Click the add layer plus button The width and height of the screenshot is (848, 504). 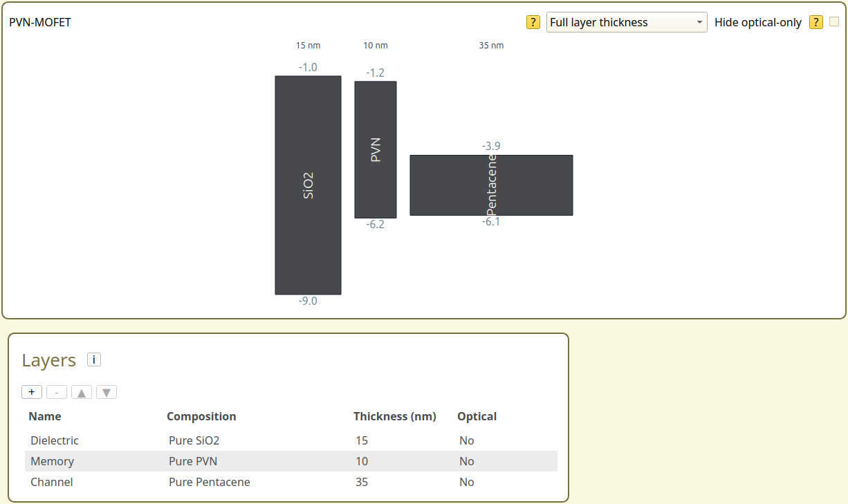tap(32, 393)
